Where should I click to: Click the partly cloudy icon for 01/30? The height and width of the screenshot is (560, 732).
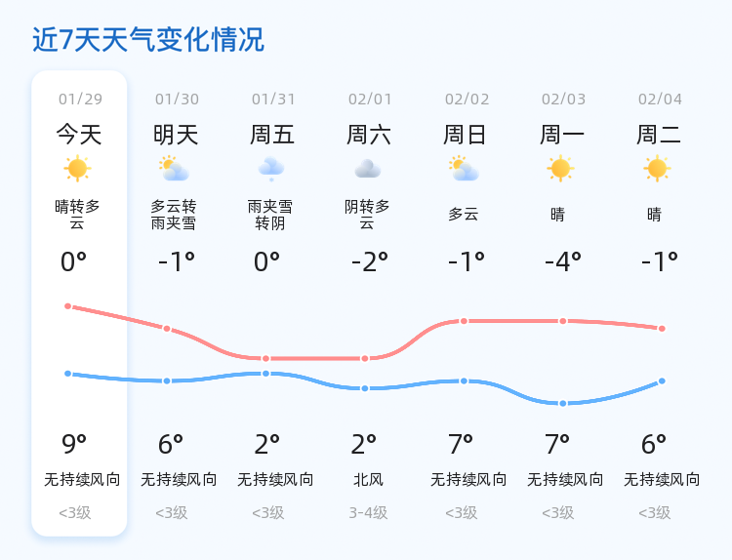pyautogui.click(x=174, y=169)
